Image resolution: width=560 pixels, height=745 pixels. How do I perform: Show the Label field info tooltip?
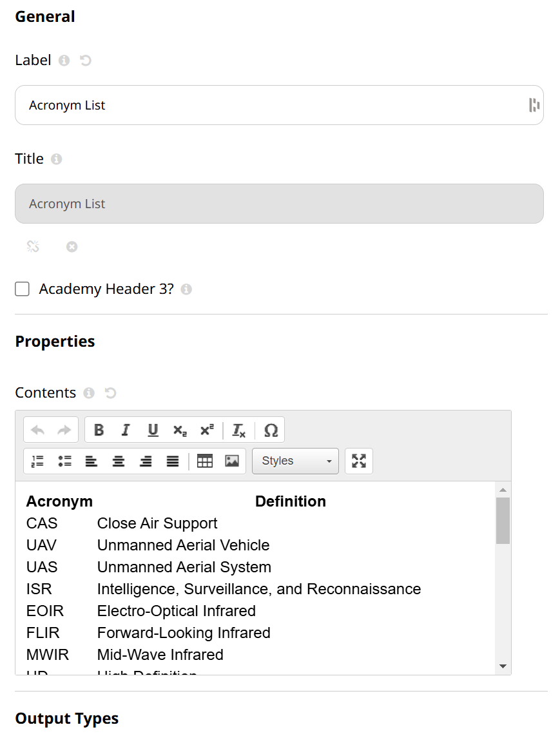click(x=63, y=60)
